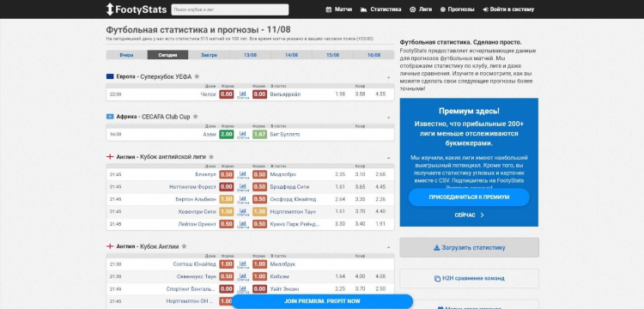The height and width of the screenshot is (309, 644).
Task: Click the 1.98 odds for Челси
Action: click(340, 94)
